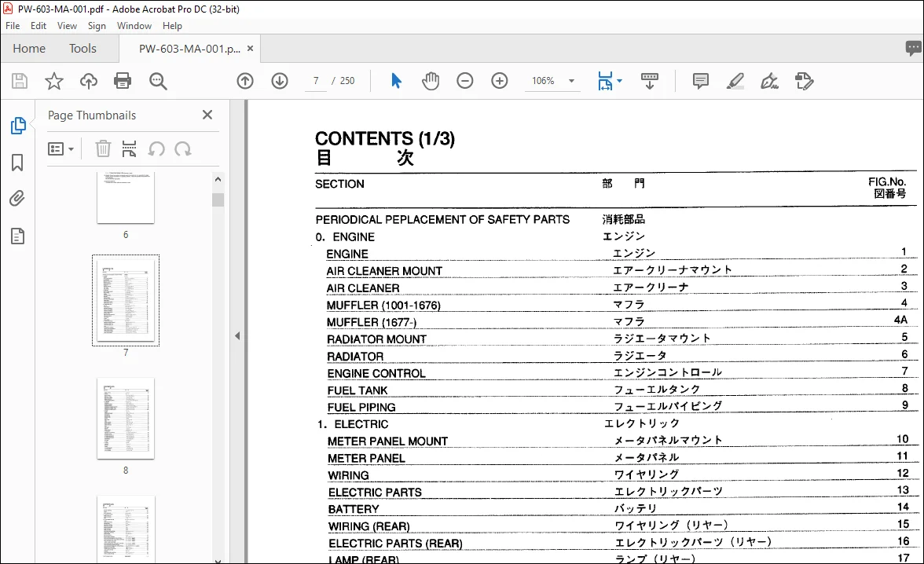Rotate page clockwise

point(182,149)
